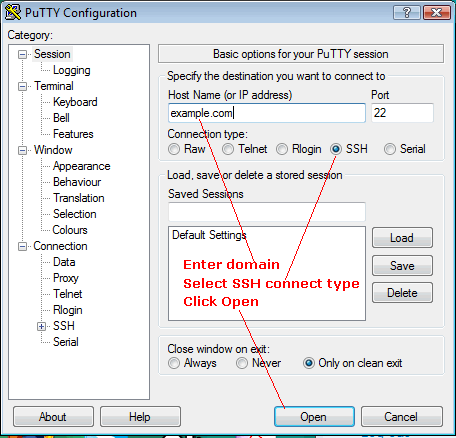Open the Logging category
Viewport: 456px width, 438px height.
[72, 70]
